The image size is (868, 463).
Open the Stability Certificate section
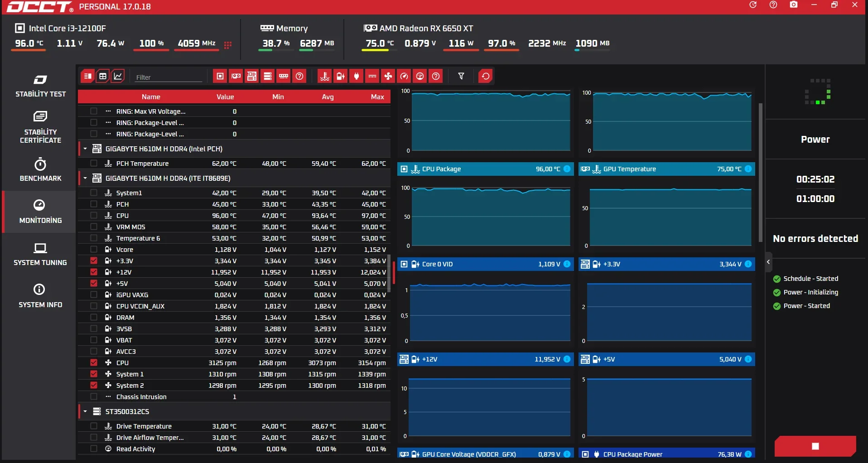[x=40, y=127]
